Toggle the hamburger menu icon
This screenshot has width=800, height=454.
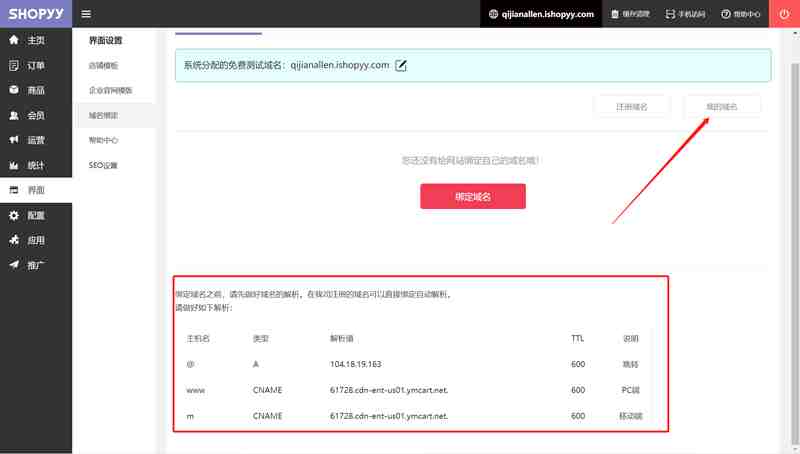(x=86, y=14)
